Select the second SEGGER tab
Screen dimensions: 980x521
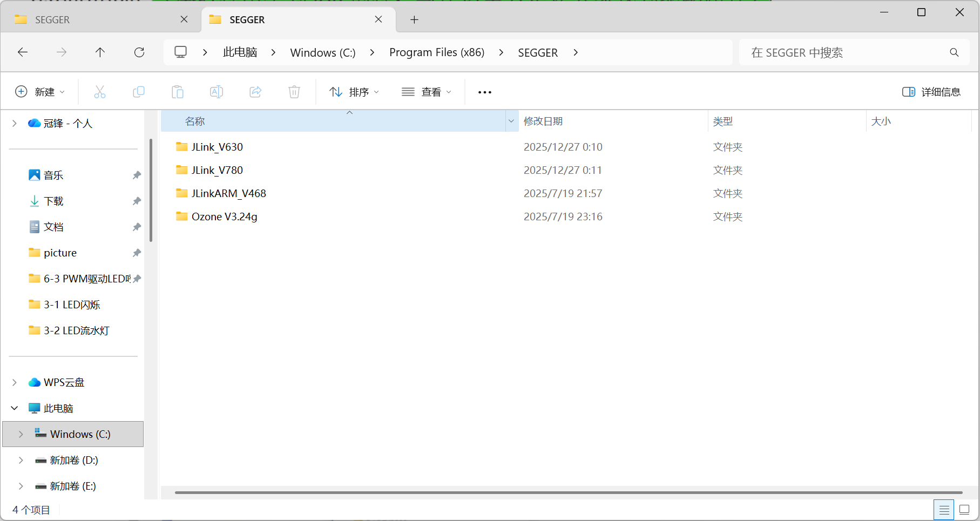(x=299, y=20)
